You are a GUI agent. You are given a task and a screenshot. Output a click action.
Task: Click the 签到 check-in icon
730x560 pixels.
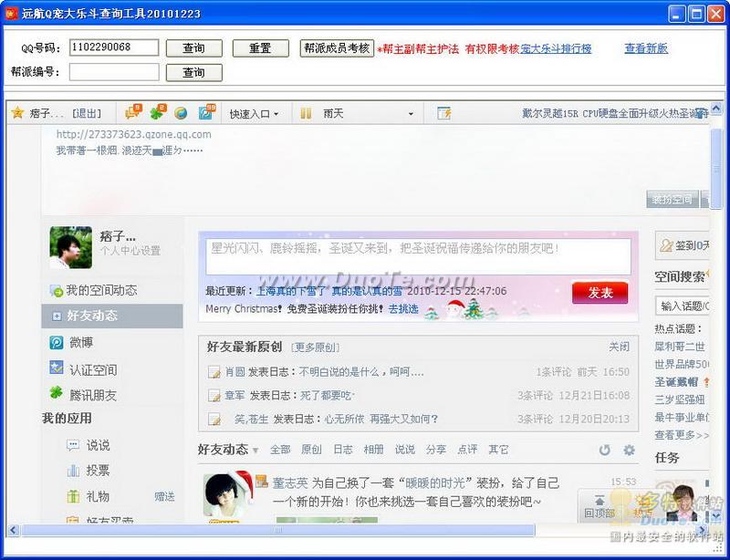pos(666,245)
